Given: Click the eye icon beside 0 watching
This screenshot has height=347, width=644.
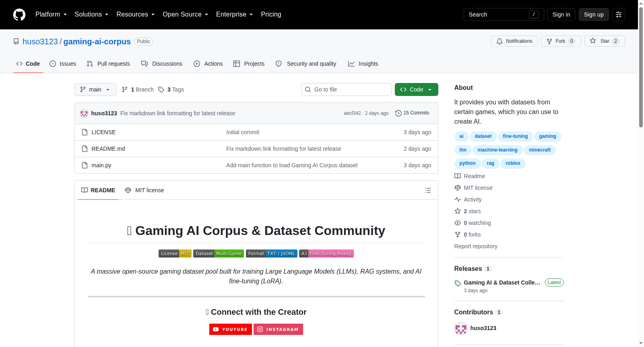Looking at the screenshot, I should pos(458,223).
